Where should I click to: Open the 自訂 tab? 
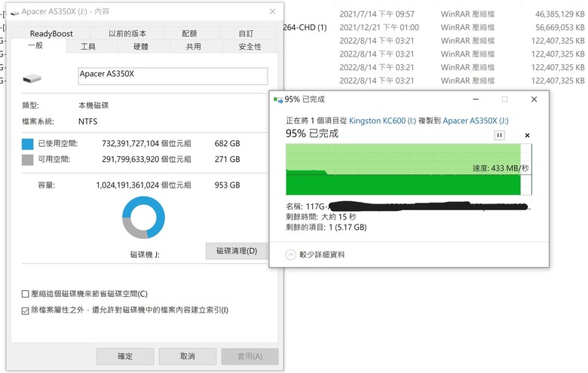point(246,33)
